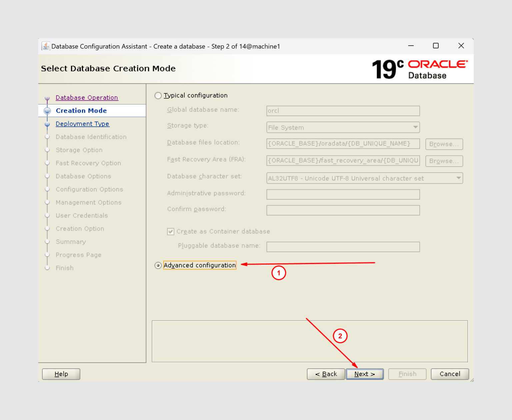The image size is (512, 420).
Task: Click the Pluggable database name field
Action: click(x=343, y=247)
